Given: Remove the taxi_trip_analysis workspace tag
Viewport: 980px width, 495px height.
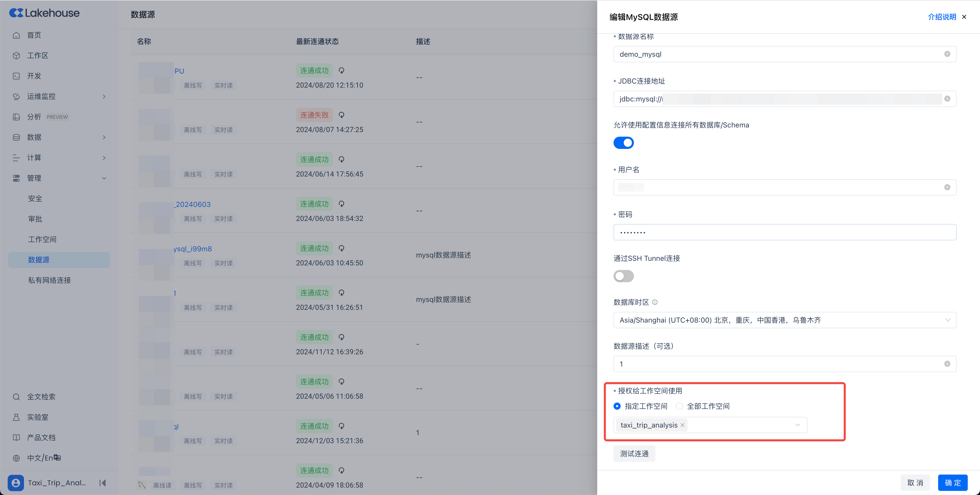Looking at the screenshot, I should [682, 425].
